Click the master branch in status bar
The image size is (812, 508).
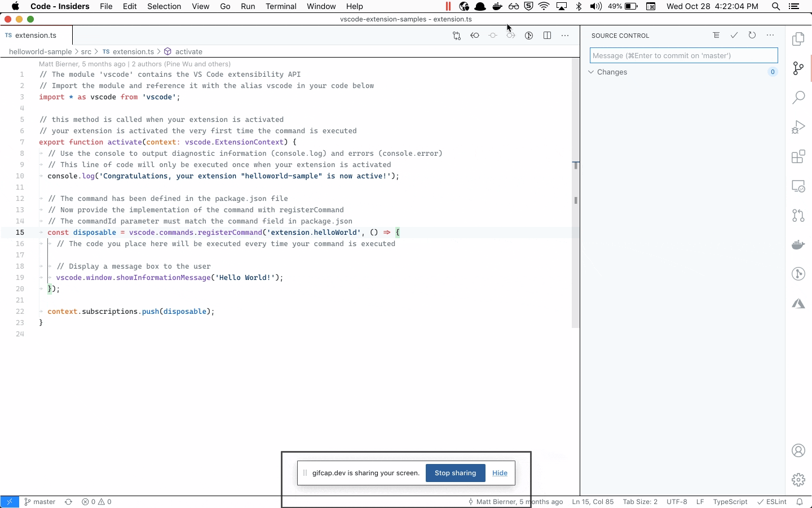click(x=40, y=502)
